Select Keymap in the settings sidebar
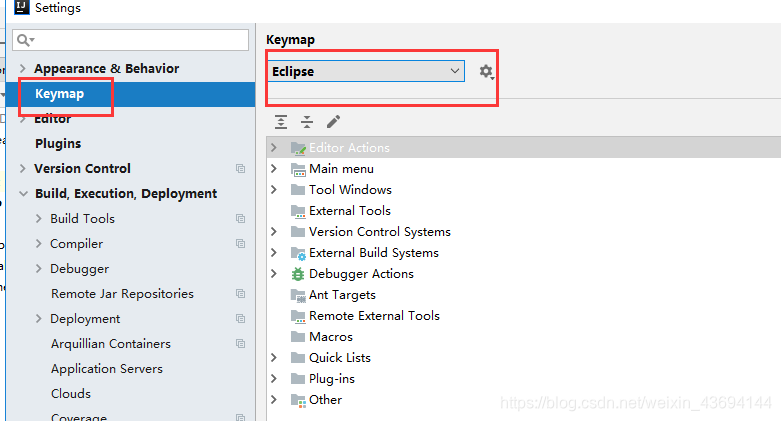 point(130,94)
